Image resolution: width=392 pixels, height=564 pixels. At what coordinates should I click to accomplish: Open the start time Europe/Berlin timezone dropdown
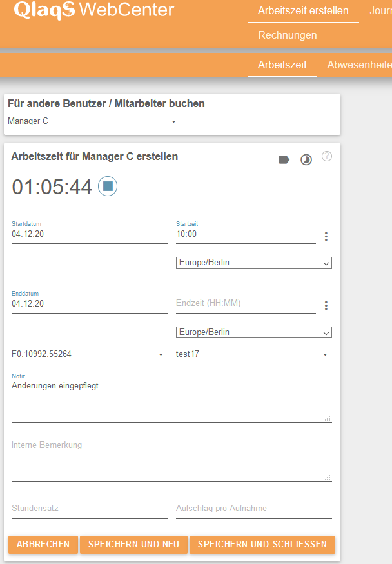click(253, 263)
